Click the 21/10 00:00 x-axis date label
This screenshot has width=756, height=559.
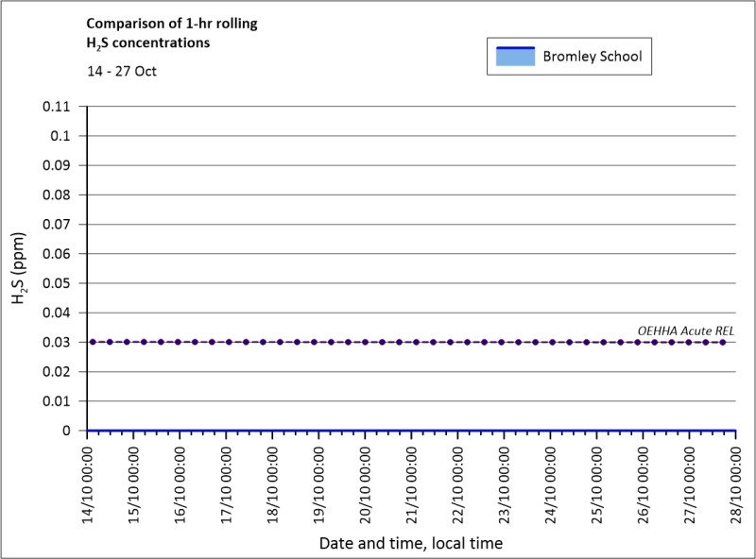point(412,482)
